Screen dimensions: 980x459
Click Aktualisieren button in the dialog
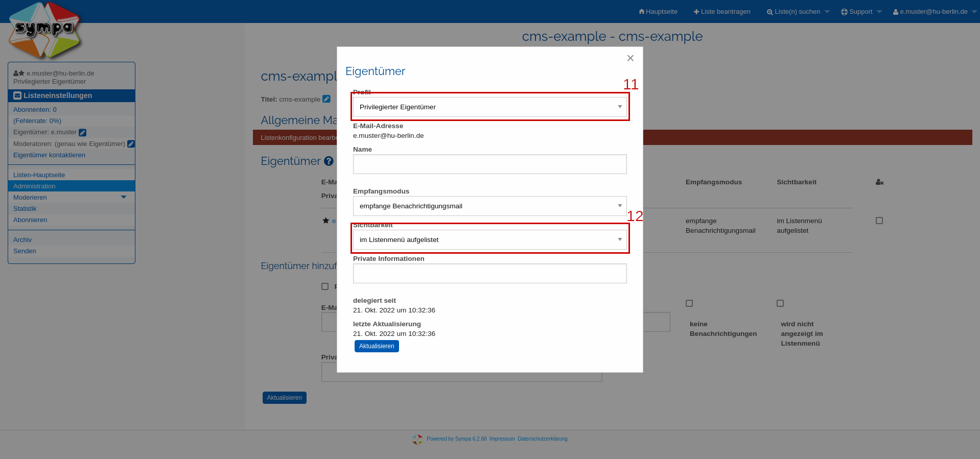click(x=377, y=346)
